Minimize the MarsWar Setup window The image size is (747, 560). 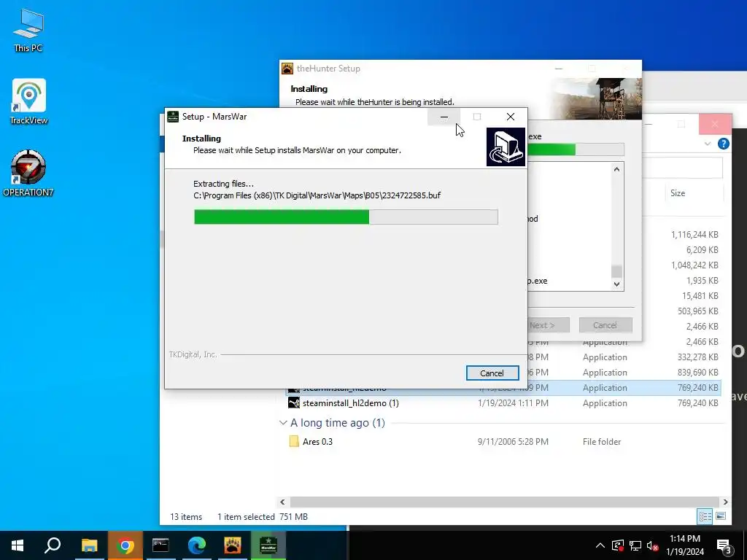click(444, 117)
